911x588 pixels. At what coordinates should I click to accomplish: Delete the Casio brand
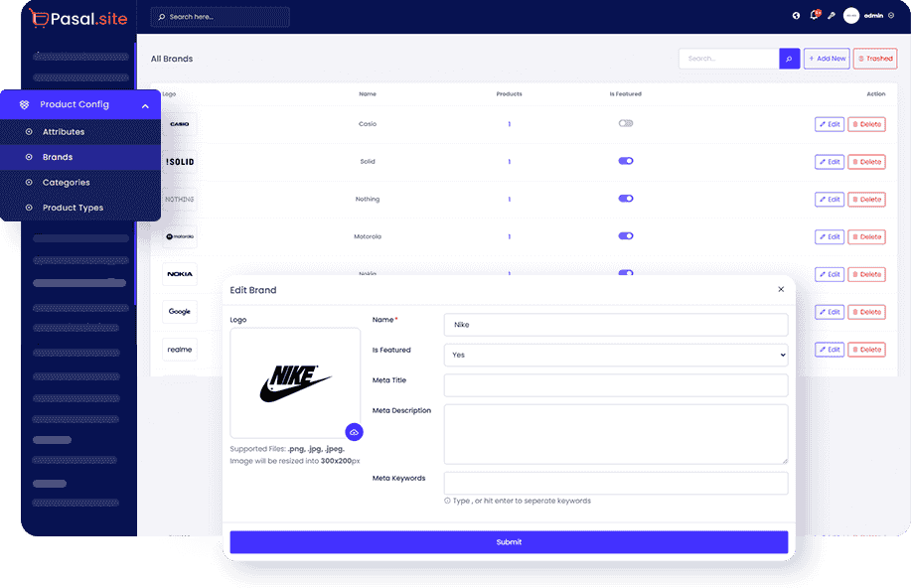pyautogui.click(x=866, y=124)
